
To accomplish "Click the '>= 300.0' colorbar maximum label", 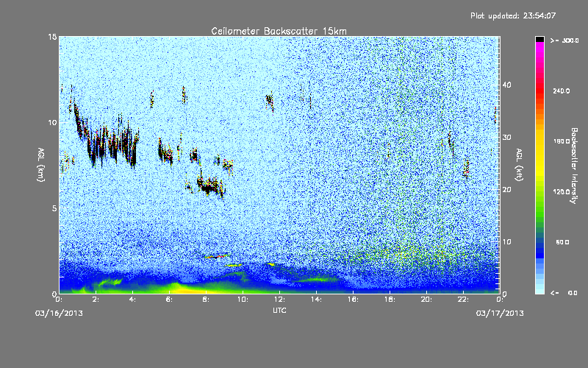I will pos(564,40).
